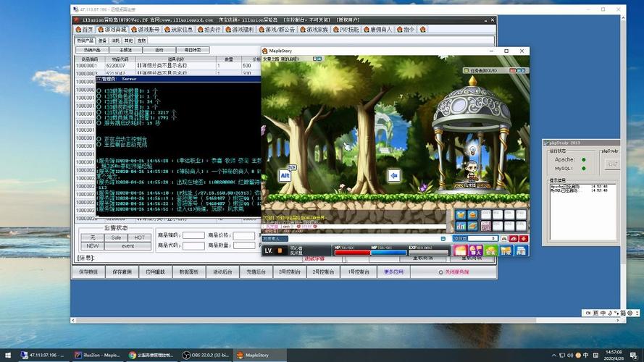
Task: Click the small expand button at chat bar end
Action: (x=443, y=238)
